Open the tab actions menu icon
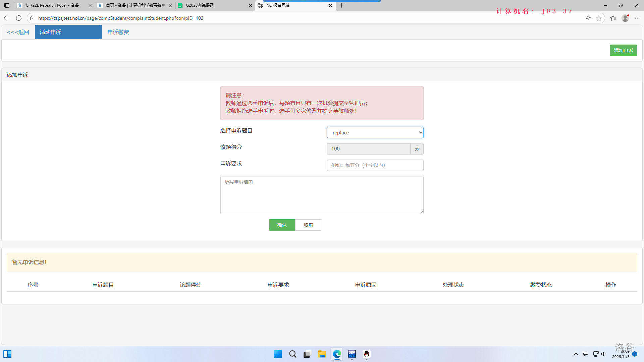Viewport: 644px width, 362px height. (x=7, y=5)
